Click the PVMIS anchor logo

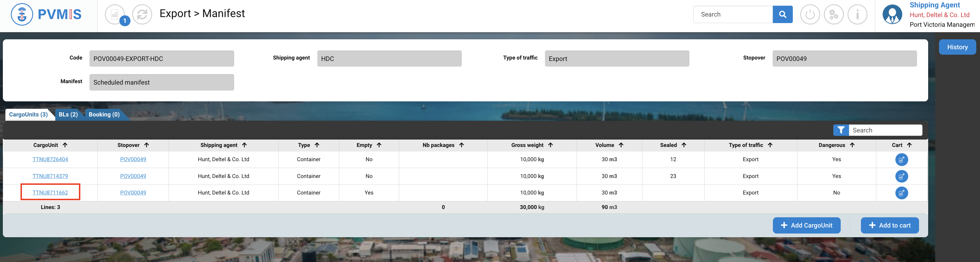click(22, 15)
